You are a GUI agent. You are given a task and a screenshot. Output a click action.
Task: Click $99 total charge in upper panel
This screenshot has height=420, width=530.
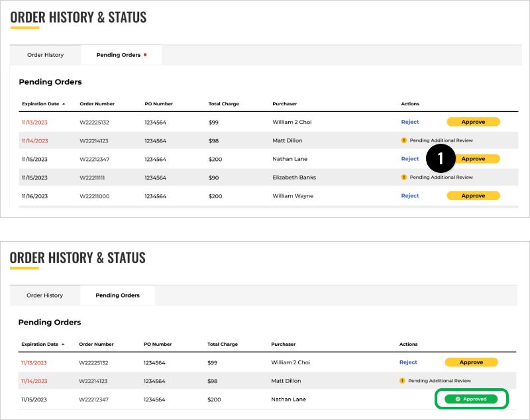point(213,123)
